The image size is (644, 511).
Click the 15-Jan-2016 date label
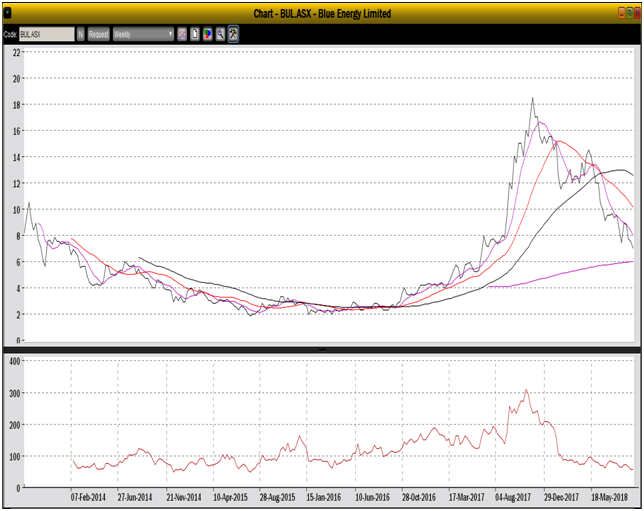(x=324, y=497)
